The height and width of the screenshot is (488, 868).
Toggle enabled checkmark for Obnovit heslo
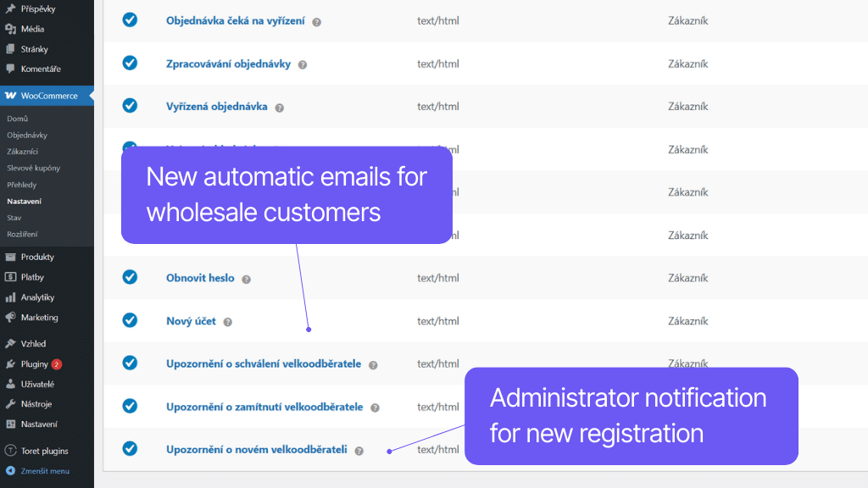tap(130, 277)
